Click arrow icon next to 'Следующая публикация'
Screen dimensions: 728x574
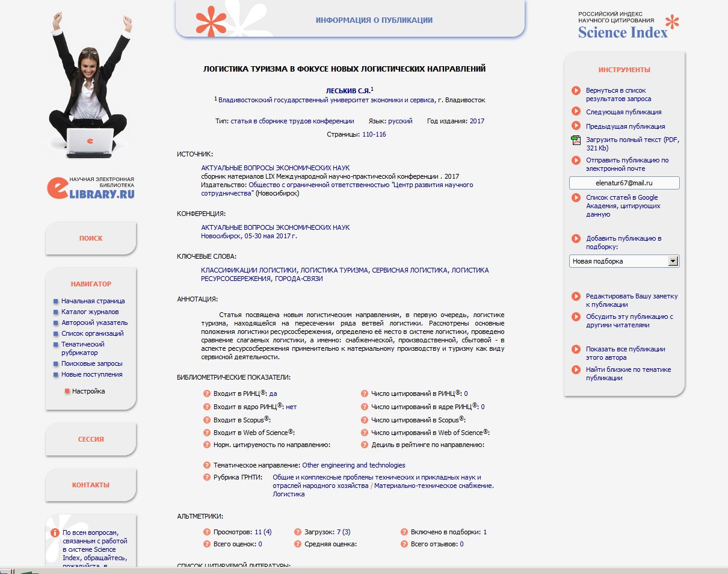[x=576, y=112]
